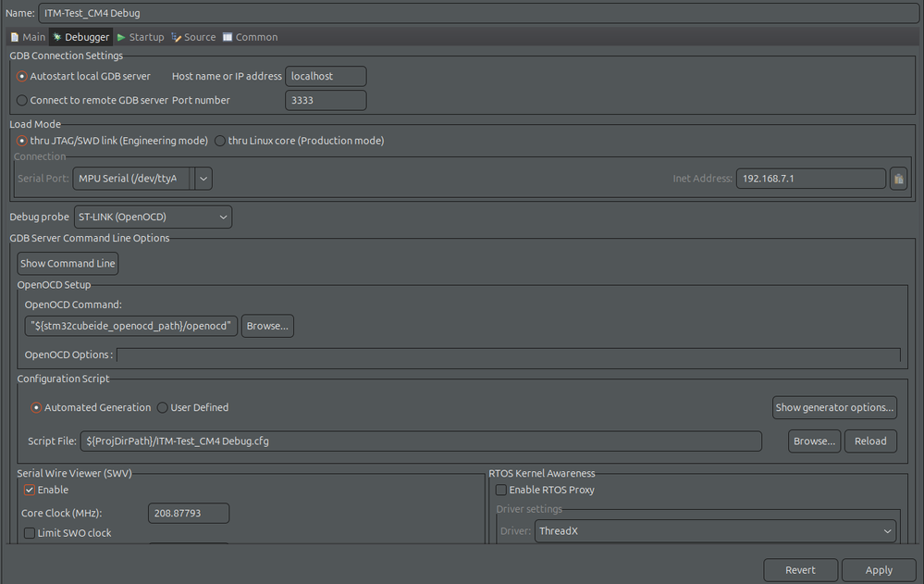Open the Debug probe dropdown
924x584 pixels.
pos(221,216)
